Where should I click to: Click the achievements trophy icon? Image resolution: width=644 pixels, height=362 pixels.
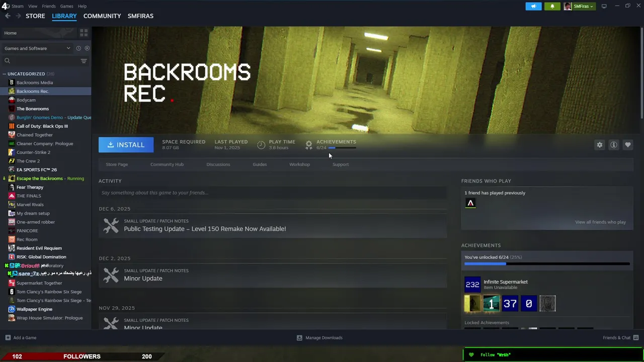(309, 145)
